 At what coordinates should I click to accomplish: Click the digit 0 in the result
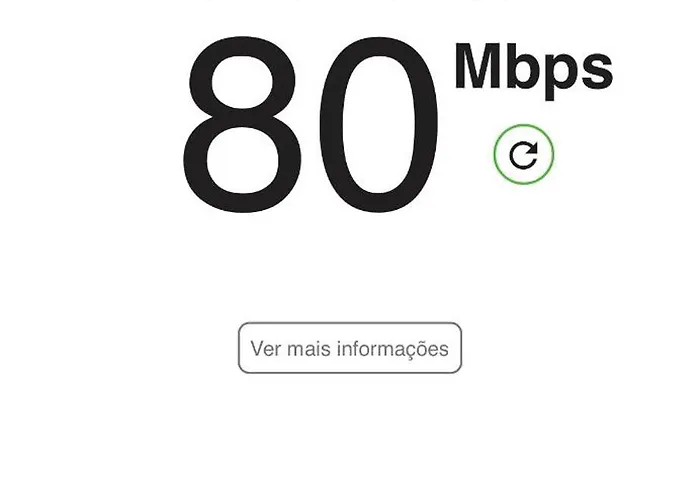(379, 125)
